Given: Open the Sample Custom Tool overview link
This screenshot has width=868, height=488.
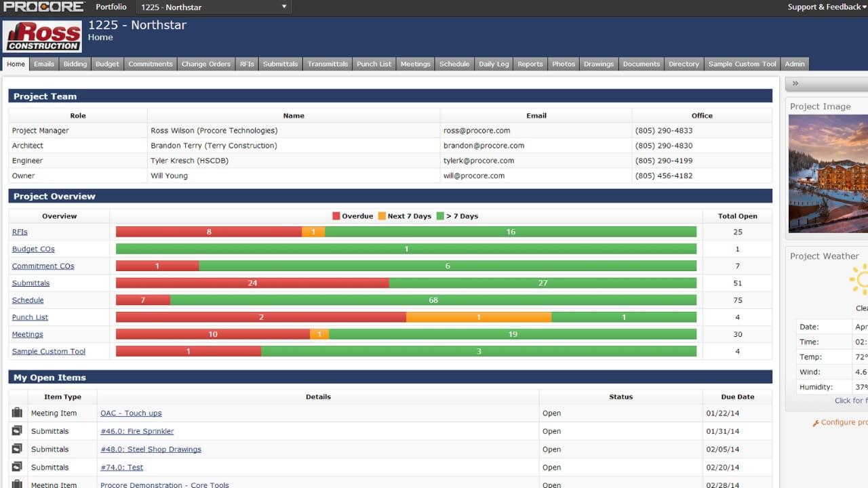Looking at the screenshot, I should pos(49,351).
